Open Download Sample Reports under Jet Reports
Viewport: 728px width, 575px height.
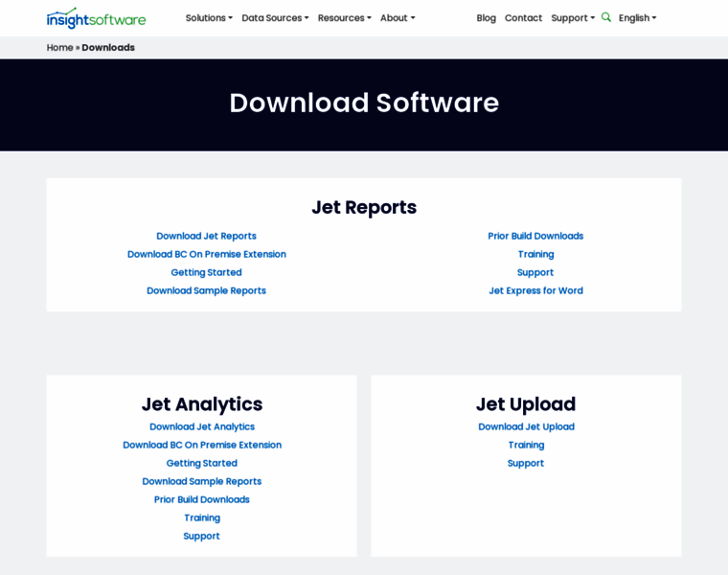206,290
